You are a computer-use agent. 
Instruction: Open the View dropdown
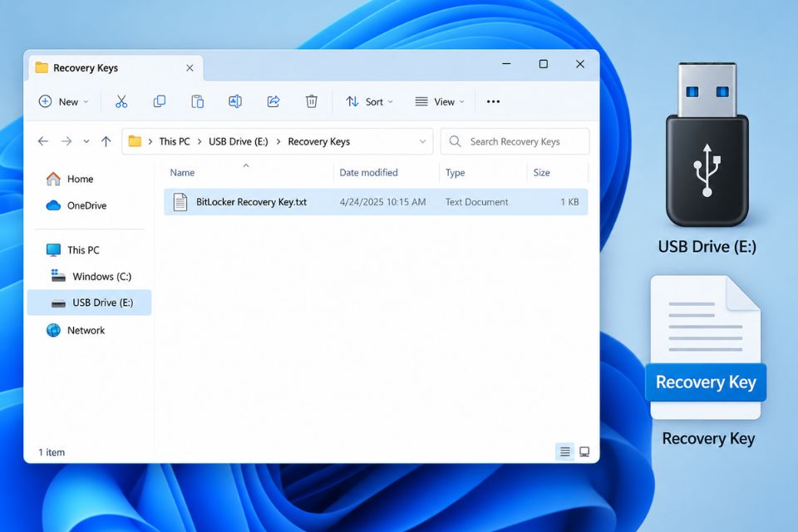pos(440,101)
